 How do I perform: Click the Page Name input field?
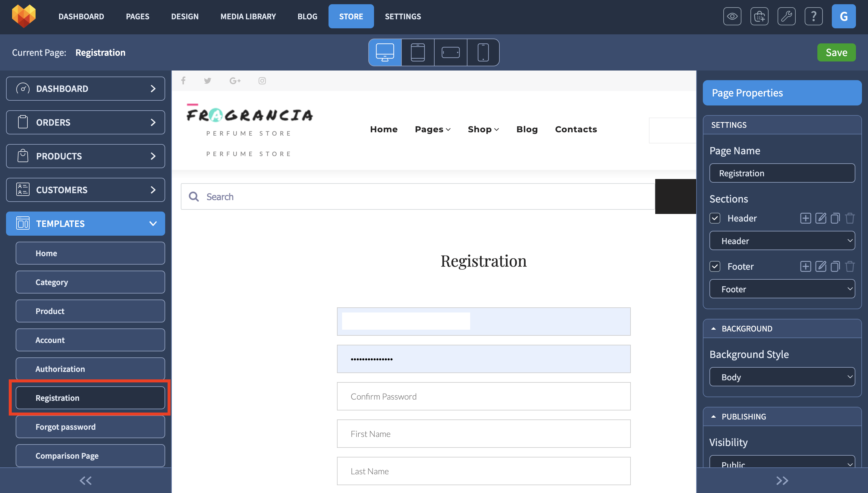782,173
